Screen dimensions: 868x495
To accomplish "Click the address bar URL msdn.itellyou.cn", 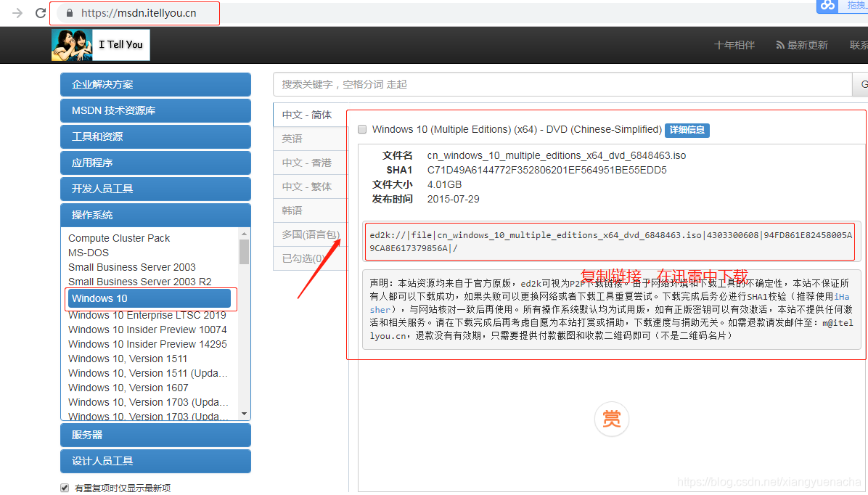I will point(139,13).
